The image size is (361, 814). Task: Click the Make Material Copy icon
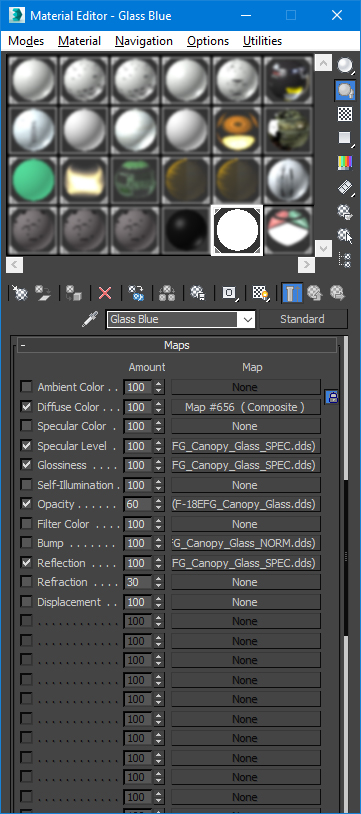tap(136, 293)
